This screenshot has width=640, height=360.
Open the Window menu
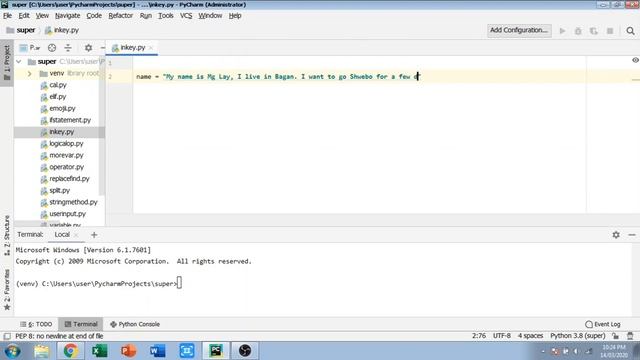(210, 16)
